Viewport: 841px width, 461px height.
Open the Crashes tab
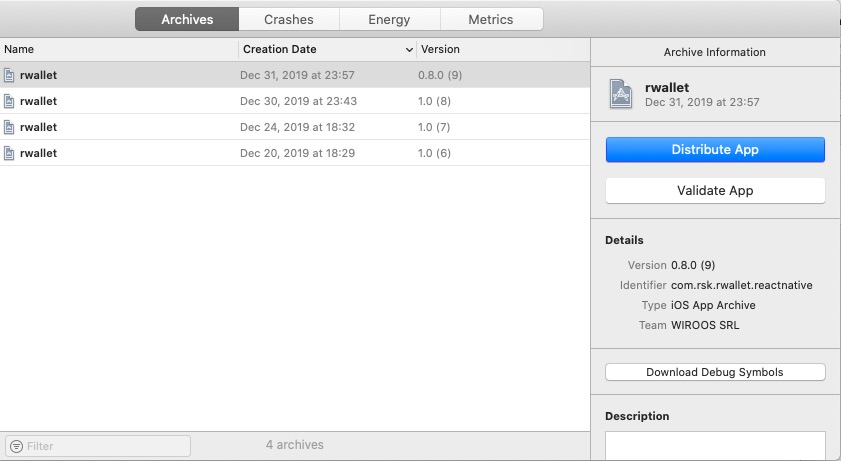(289, 19)
